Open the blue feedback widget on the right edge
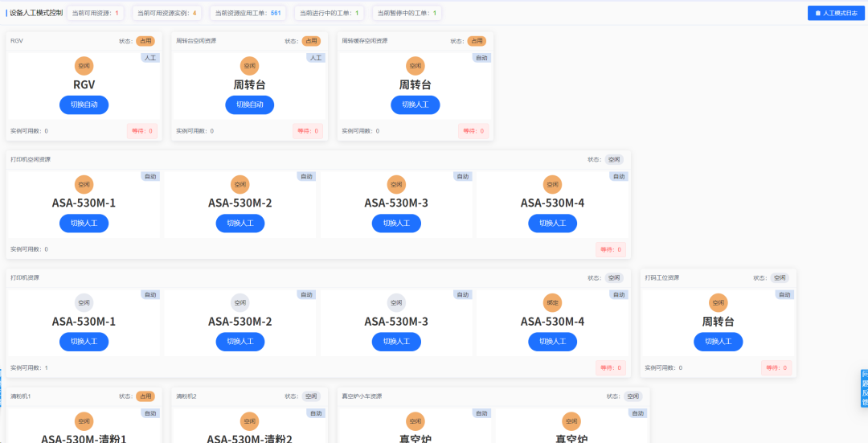This screenshot has height=443, width=868. pyautogui.click(x=864, y=389)
